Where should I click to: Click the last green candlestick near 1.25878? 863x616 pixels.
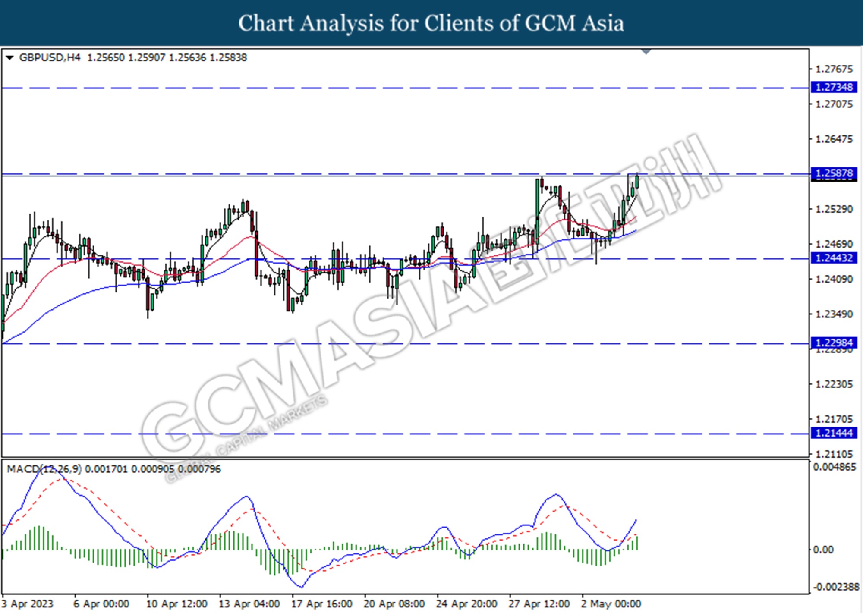point(637,181)
